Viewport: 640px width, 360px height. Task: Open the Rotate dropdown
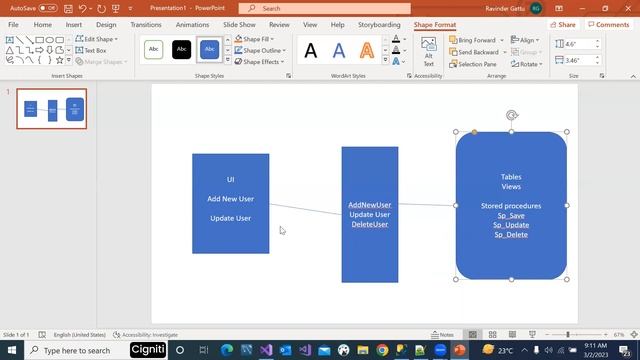click(527, 64)
